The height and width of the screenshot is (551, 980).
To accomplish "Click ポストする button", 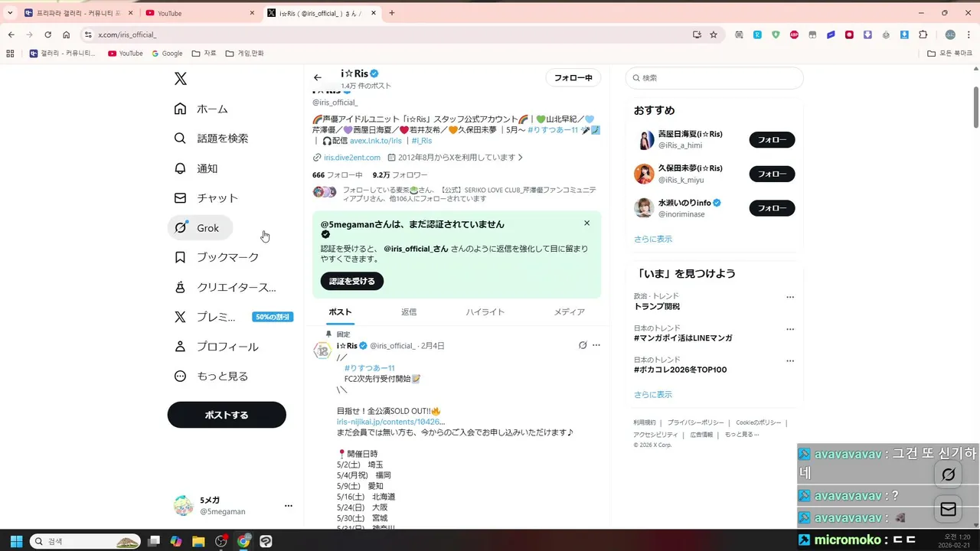I will (x=227, y=415).
